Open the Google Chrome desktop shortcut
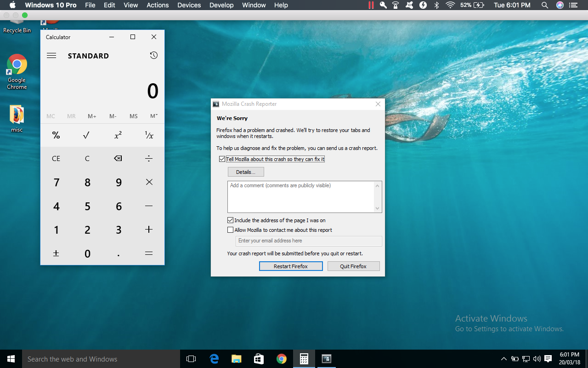 pos(17,71)
